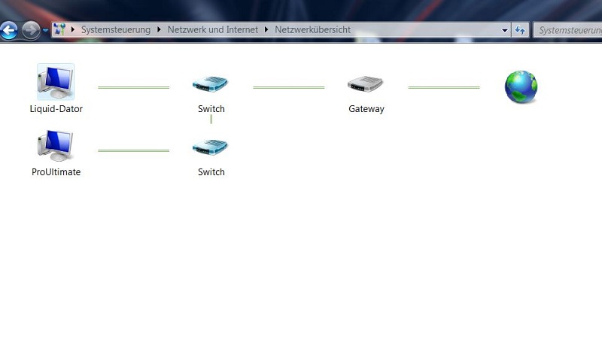This screenshot has height=364, width=602.
Task: Click the Liquid-Dator label
Action: click(x=56, y=109)
